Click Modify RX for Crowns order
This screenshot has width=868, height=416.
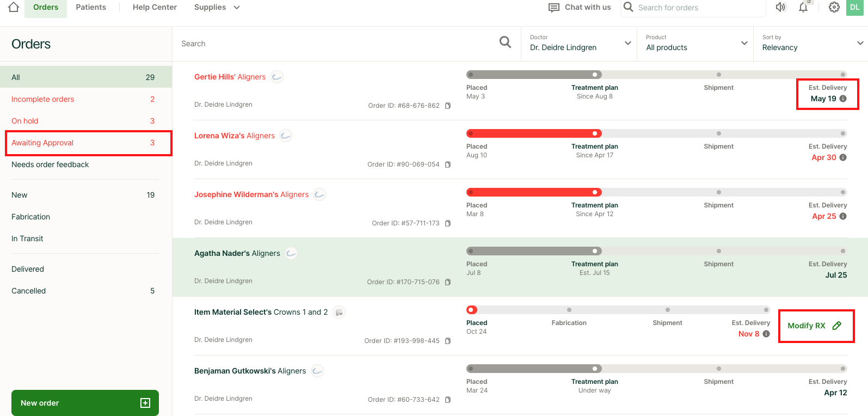(x=815, y=326)
